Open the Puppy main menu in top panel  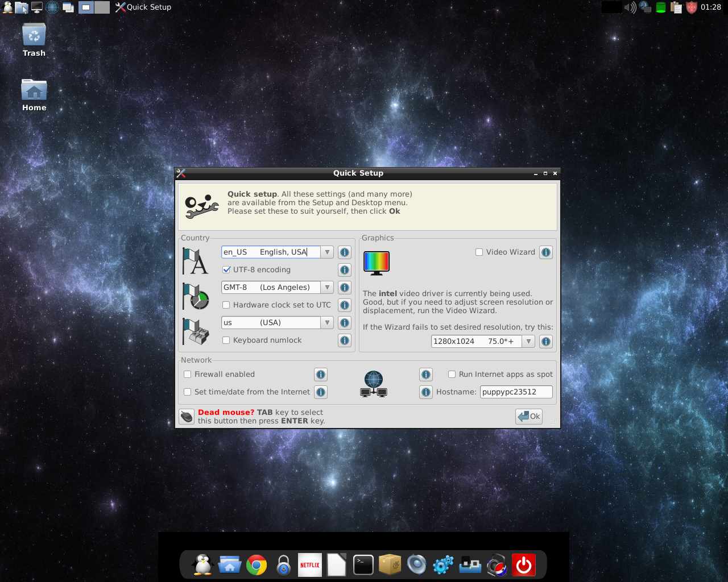coord(7,7)
